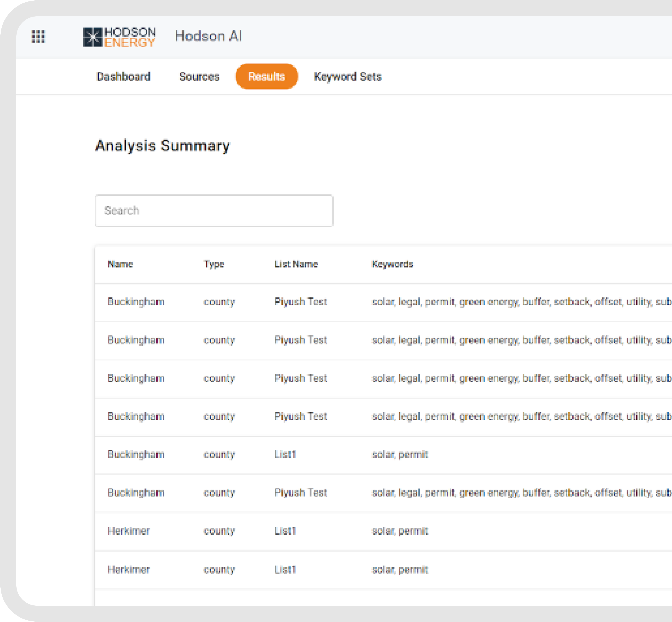The image size is (672, 622).
Task: Sort table by the Type column header
Action: coord(214,264)
